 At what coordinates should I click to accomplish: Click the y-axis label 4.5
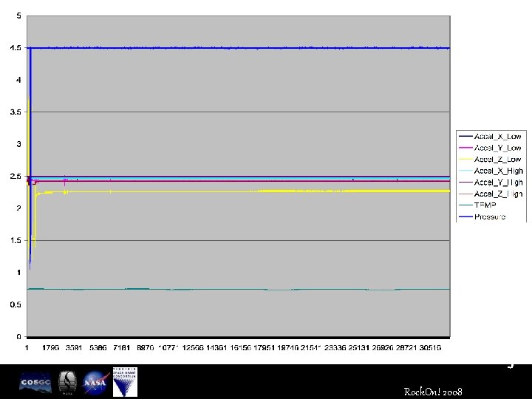click(16, 48)
